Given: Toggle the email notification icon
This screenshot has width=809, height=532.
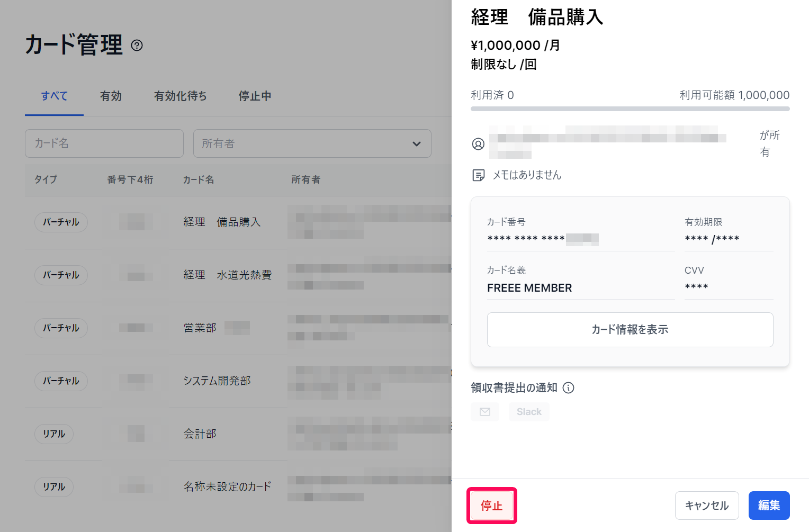Looking at the screenshot, I should (x=485, y=412).
